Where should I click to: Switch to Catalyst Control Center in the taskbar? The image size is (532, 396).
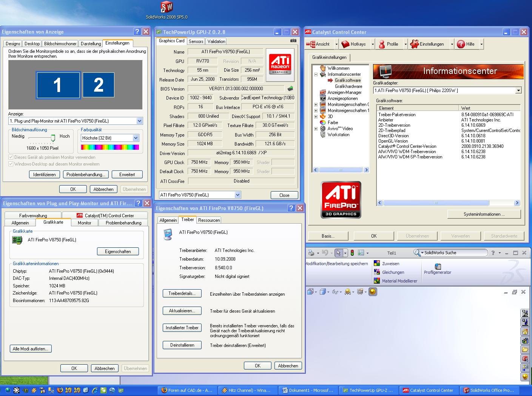tap(428, 390)
